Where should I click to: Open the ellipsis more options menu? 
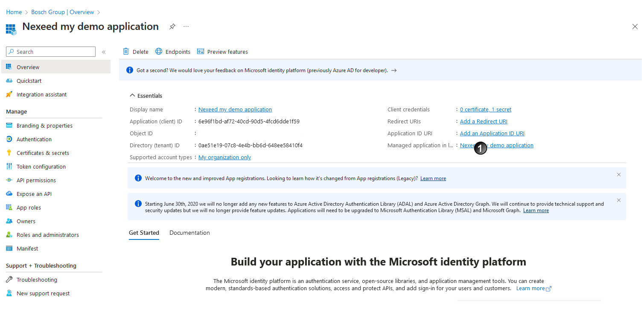click(x=186, y=26)
